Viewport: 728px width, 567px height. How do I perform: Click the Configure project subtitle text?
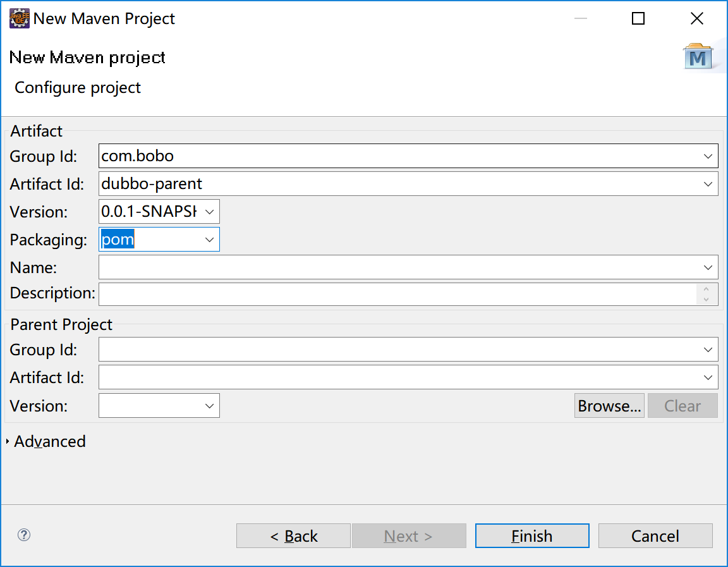point(78,88)
